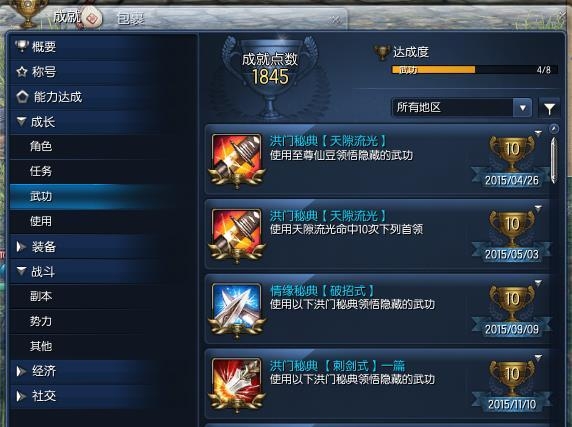The height and width of the screenshot is (427, 572).
Task: Select the trophy dated 2015/04/26
Action: (511, 160)
